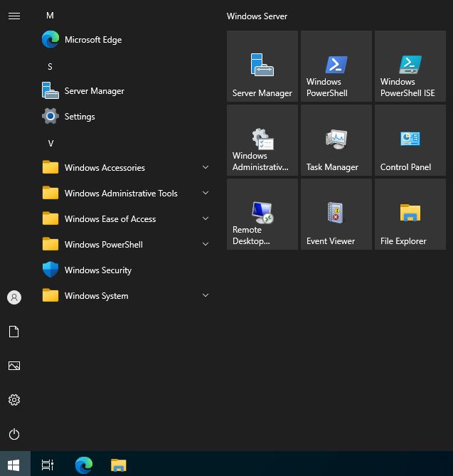Open the user account icon in the Start sidebar
The width and height of the screenshot is (453, 476).
pyautogui.click(x=14, y=297)
